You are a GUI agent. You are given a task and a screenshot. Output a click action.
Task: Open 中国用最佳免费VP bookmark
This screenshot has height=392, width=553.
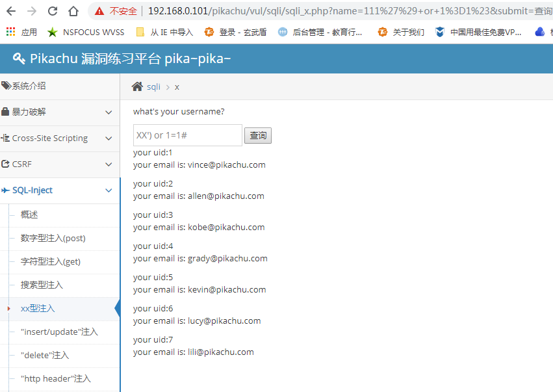[478, 32]
